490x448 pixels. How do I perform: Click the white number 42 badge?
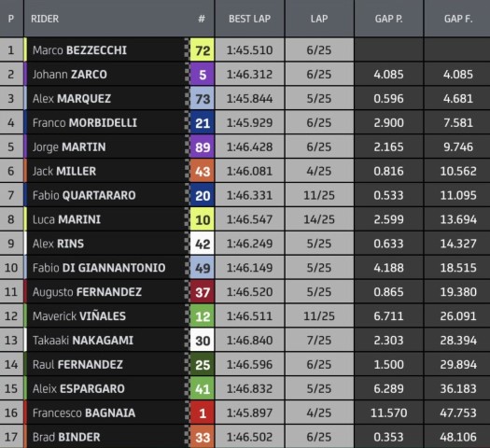(x=202, y=244)
